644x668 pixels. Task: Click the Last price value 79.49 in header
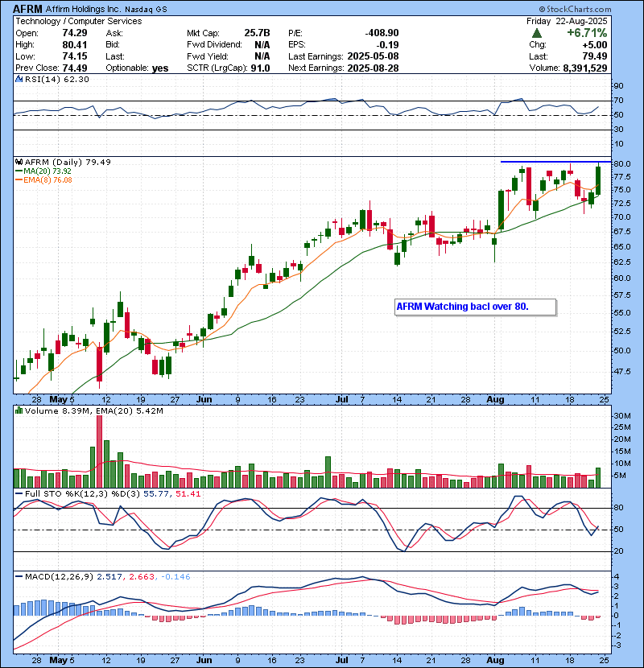point(595,56)
